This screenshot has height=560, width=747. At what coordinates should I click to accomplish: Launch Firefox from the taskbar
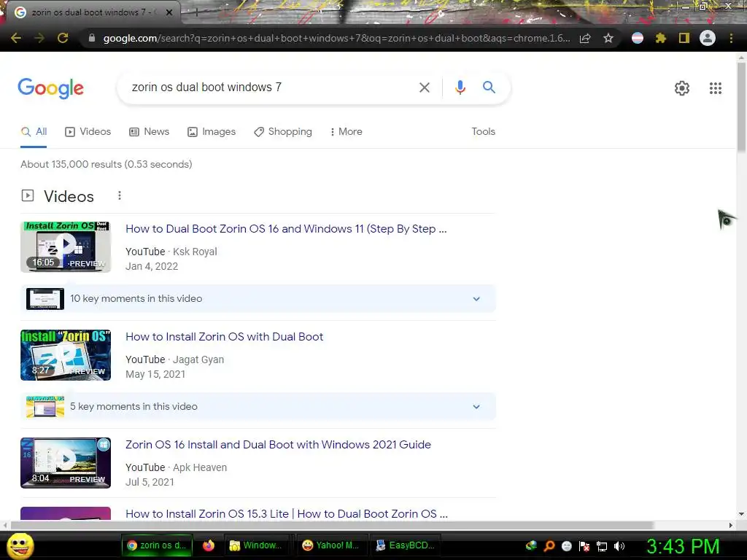point(209,545)
